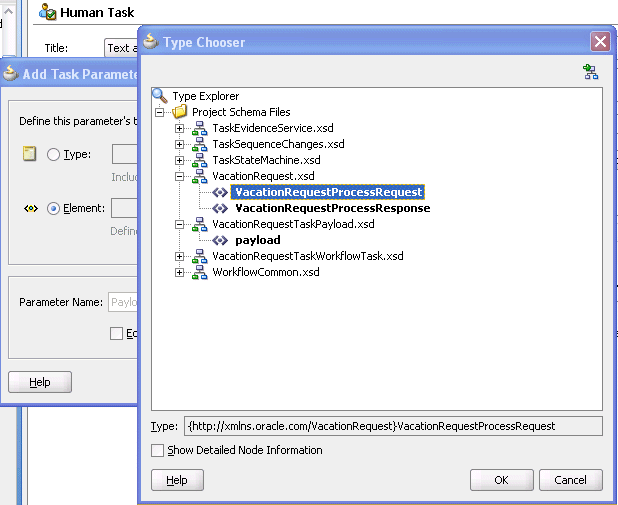Screen dimensions: 618x505
Task: Click the Element brackets icon in Add Task Parameter
Action: [31, 208]
